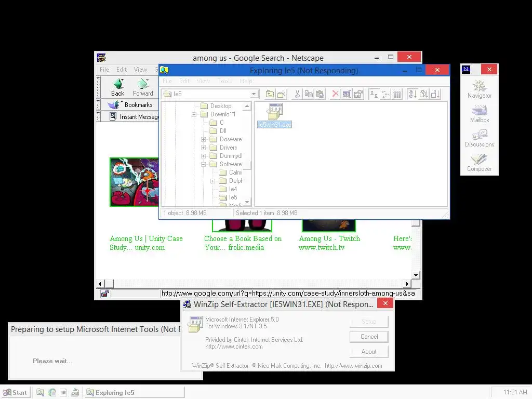Click Netscape horizontal scroll right arrow

pyautogui.click(x=407, y=284)
